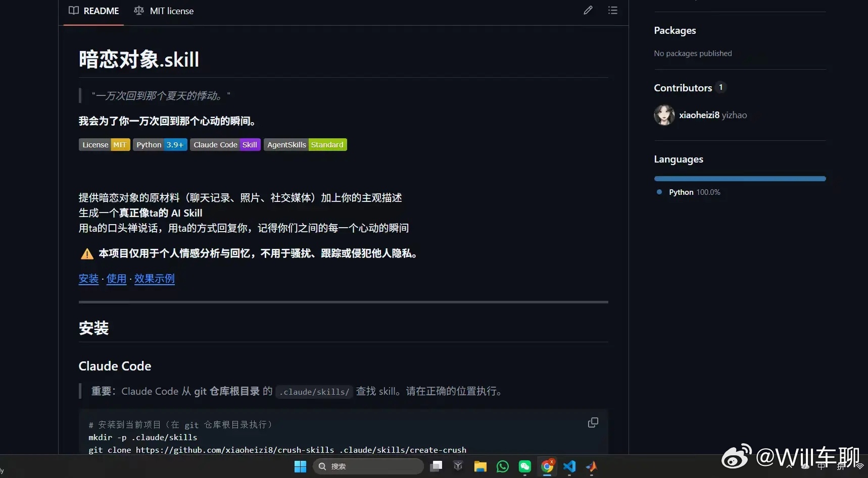
Task: Click the Python 3.9+ badge
Action: [159, 144]
